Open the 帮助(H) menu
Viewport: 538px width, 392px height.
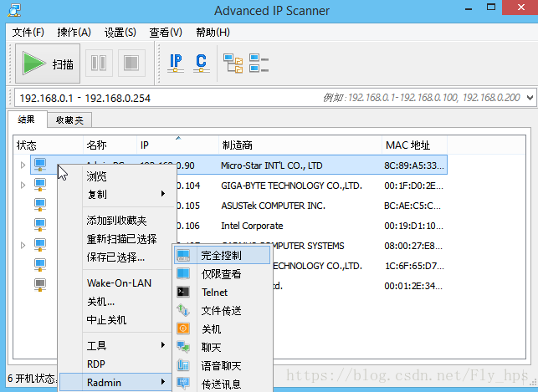[213, 33]
